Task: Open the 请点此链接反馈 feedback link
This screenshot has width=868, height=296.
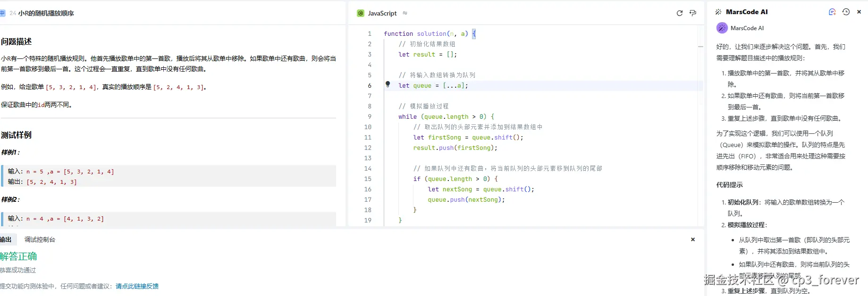Action: [x=137, y=286]
